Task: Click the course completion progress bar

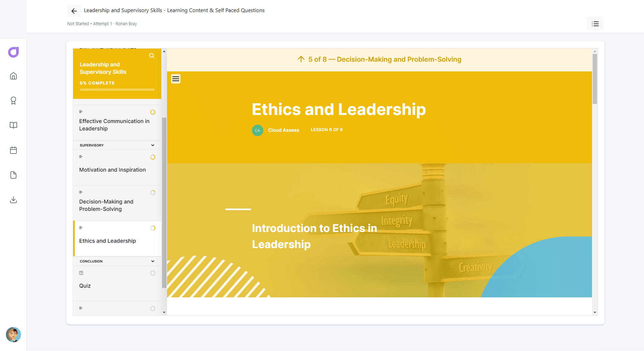Action: [x=117, y=90]
